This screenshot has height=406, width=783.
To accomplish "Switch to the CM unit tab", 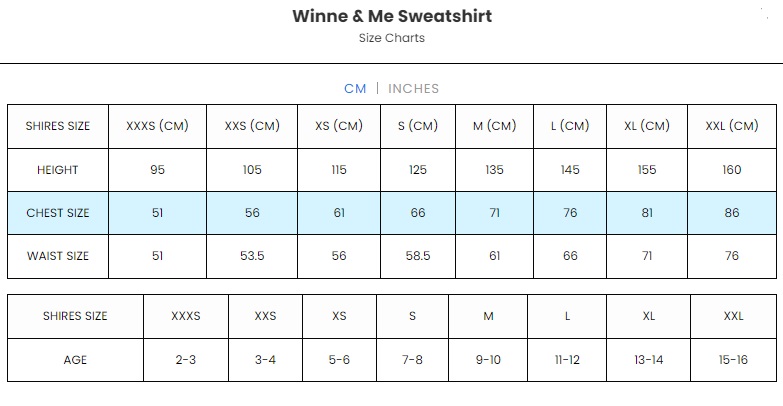I will pos(355,88).
